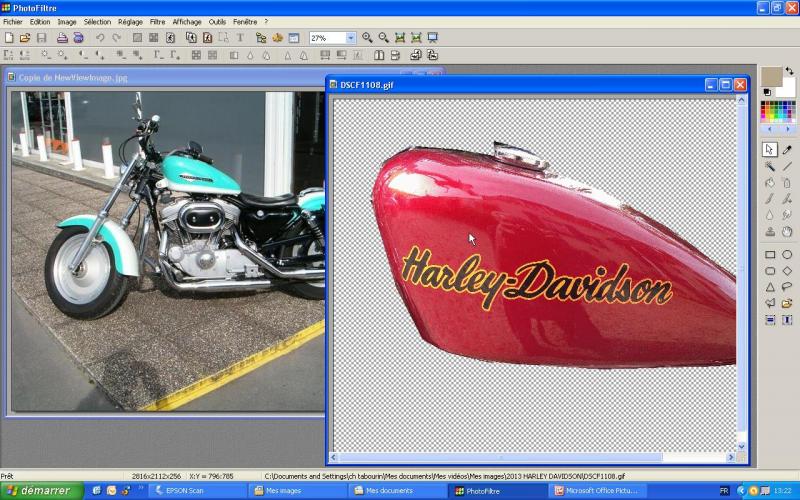Zoom out with the magnifier minus icon
The image size is (800, 500).
[x=383, y=38]
